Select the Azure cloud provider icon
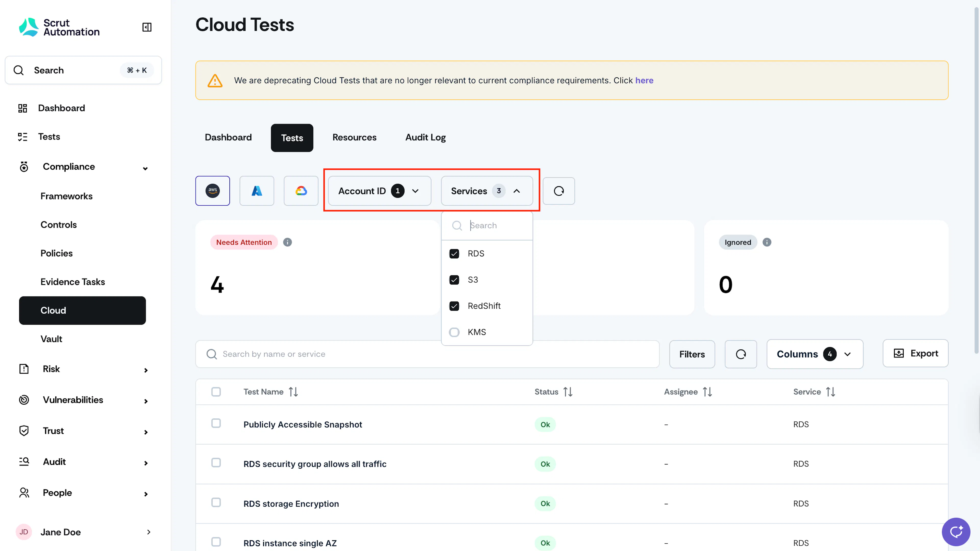The width and height of the screenshot is (980, 551). (x=257, y=191)
